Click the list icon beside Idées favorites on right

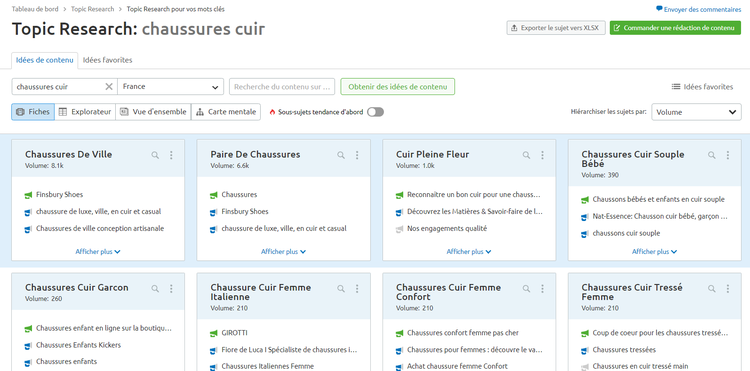pos(676,87)
